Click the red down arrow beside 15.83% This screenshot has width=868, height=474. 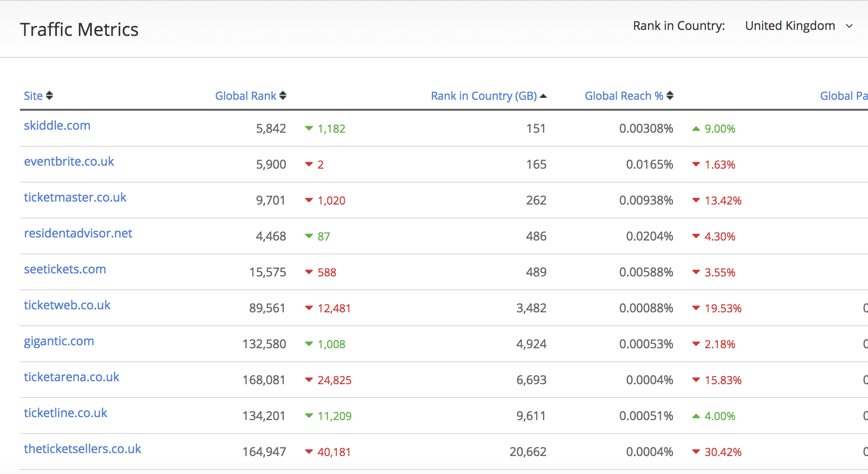(x=696, y=380)
